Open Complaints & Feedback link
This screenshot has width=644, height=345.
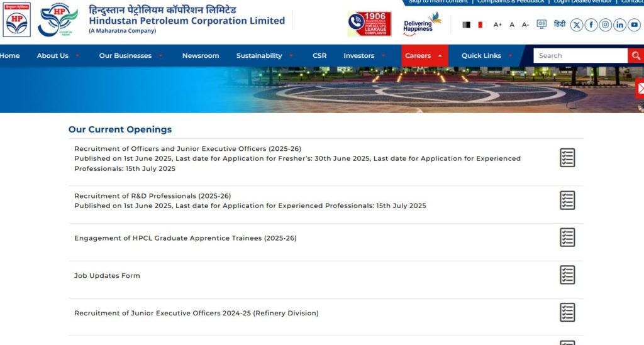coord(511,2)
